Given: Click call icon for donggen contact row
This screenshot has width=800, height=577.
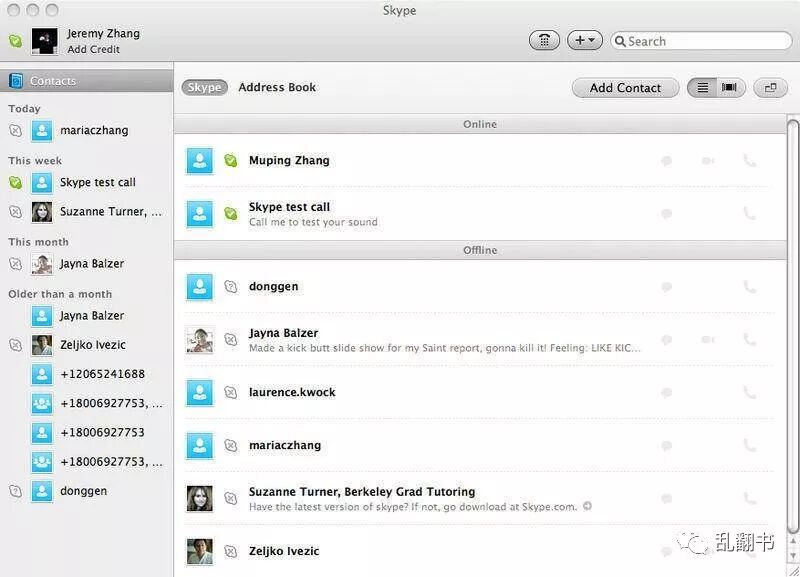Looking at the screenshot, I should [x=749, y=287].
